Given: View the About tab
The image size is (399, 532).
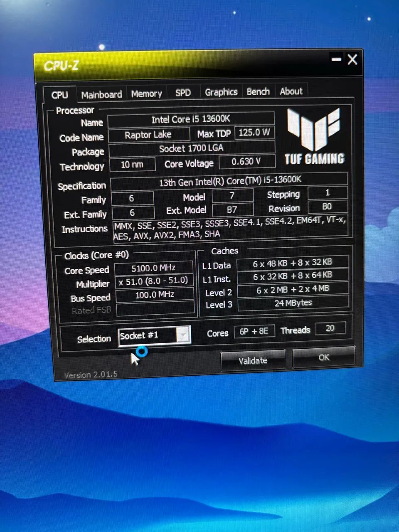Looking at the screenshot, I should pyautogui.click(x=291, y=91).
